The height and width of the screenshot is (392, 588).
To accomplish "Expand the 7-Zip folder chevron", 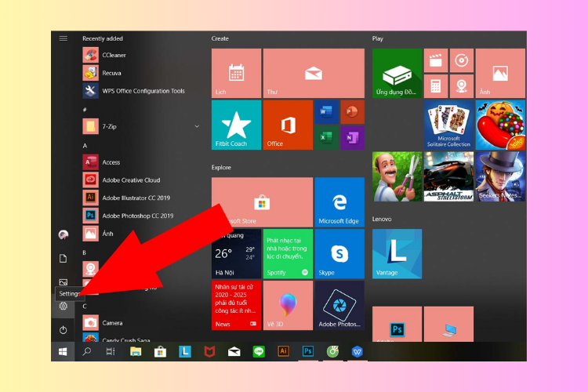I will tap(197, 126).
